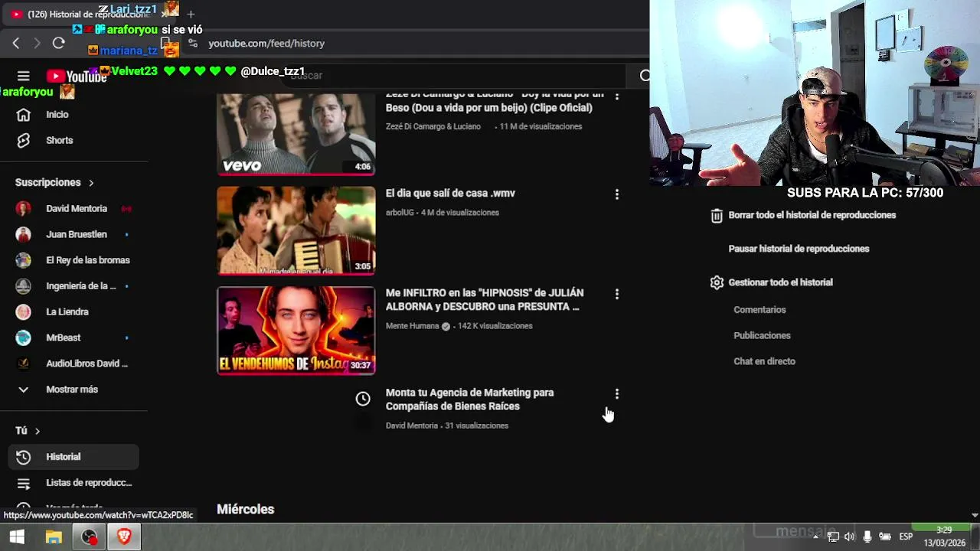Image resolution: width=980 pixels, height=551 pixels.
Task: Open more options for El dia que salí video
Action: (617, 194)
